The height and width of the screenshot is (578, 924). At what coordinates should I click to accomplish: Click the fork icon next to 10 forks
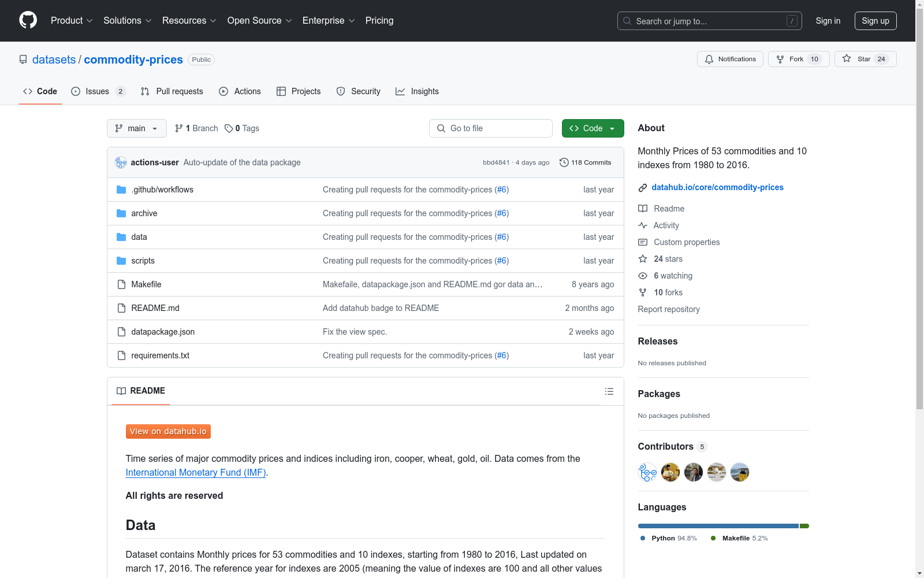643,292
